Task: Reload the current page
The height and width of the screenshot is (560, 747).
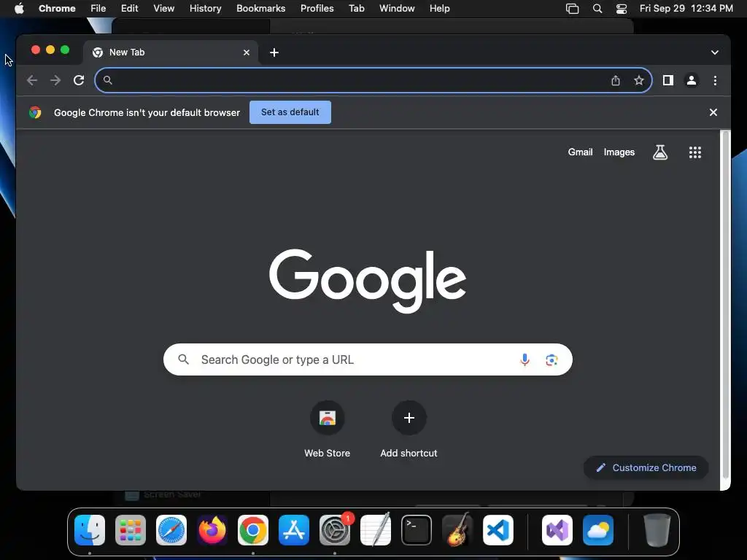Action: pyautogui.click(x=79, y=80)
